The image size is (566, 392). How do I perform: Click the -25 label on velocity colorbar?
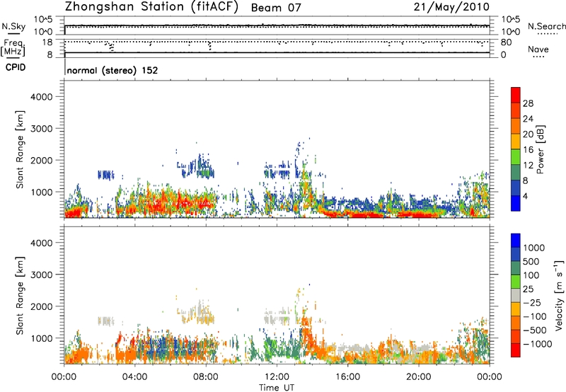[532, 302]
